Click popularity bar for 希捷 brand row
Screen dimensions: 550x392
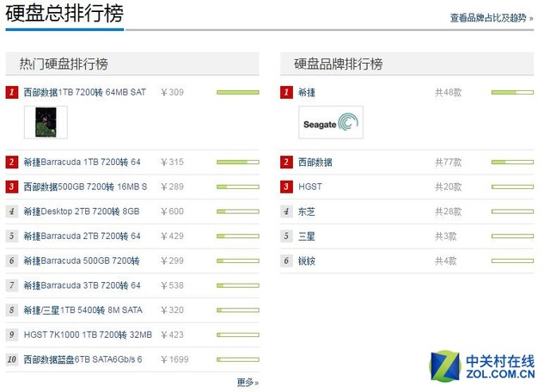512,92
